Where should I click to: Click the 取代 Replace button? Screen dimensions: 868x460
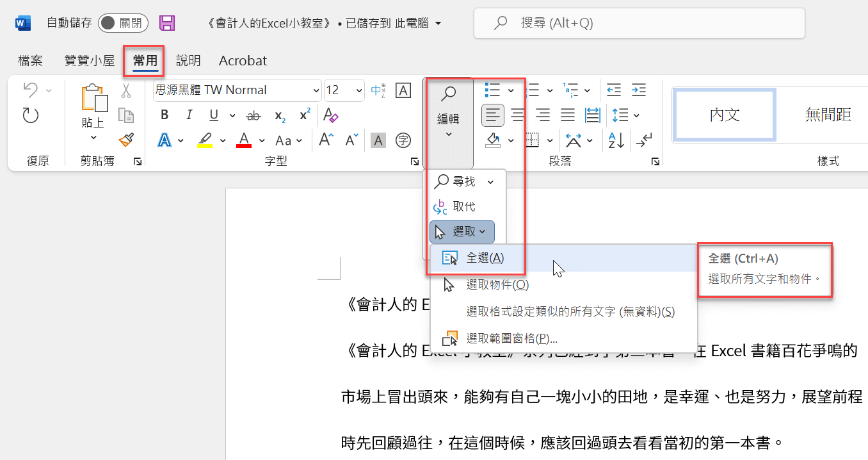(454, 206)
